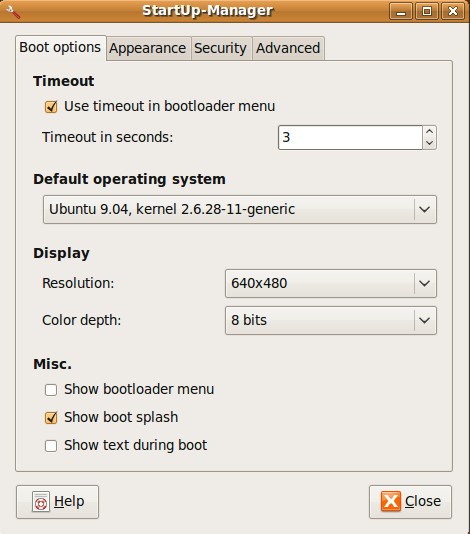Go to the Advanced tab
This screenshot has height=534, width=470.
click(x=288, y=48)
